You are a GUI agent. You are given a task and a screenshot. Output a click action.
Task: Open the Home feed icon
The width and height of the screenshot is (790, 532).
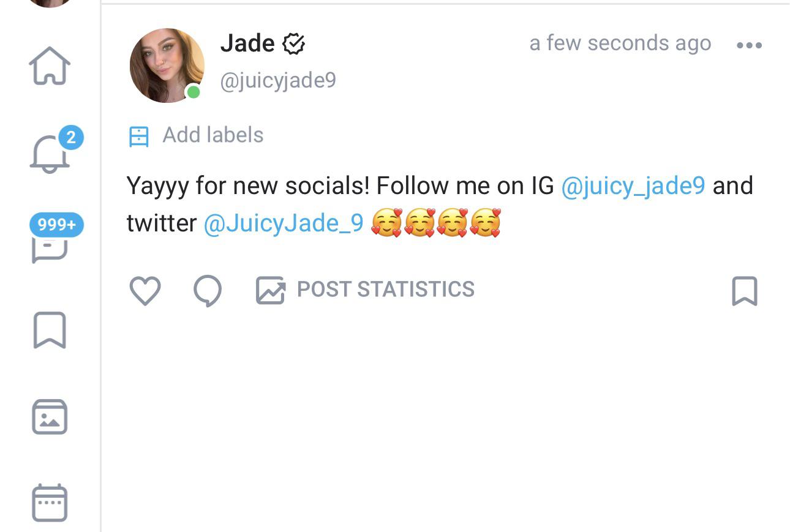coord(49,66)
